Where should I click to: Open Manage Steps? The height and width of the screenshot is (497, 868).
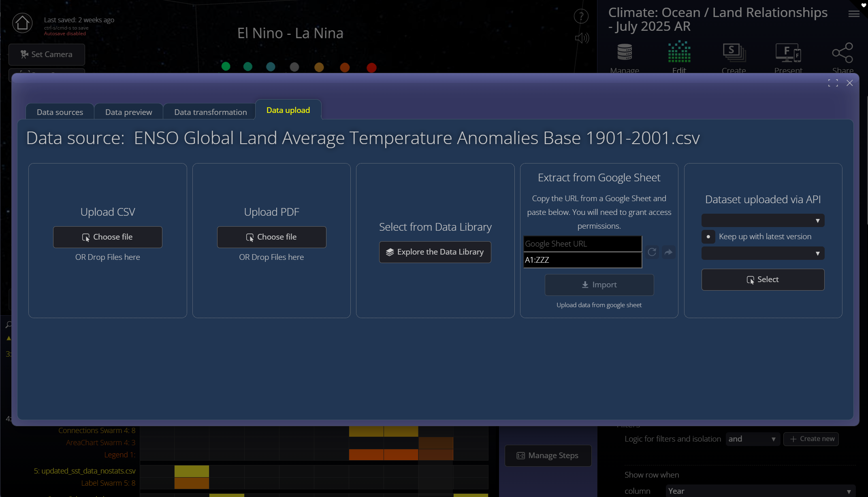pos(548,456)
